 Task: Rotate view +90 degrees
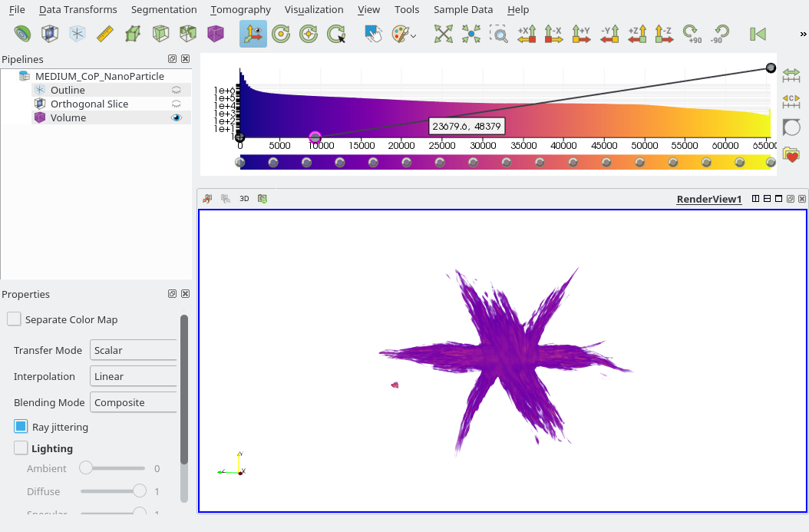[692, 34]
